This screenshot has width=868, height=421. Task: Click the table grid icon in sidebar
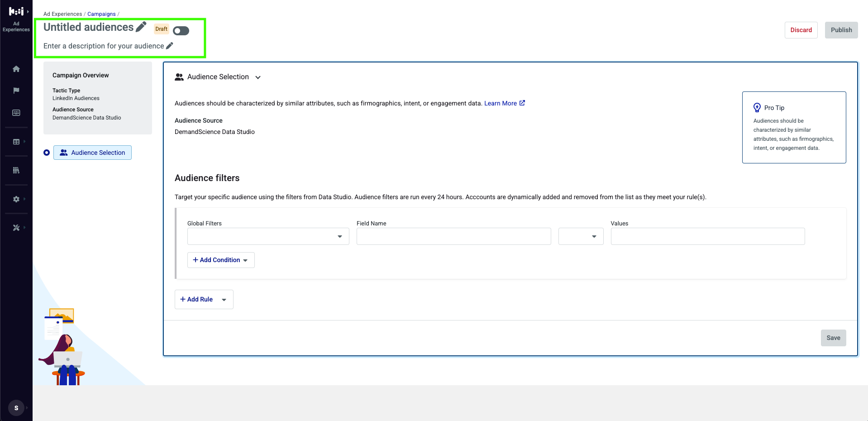(16, 142)
